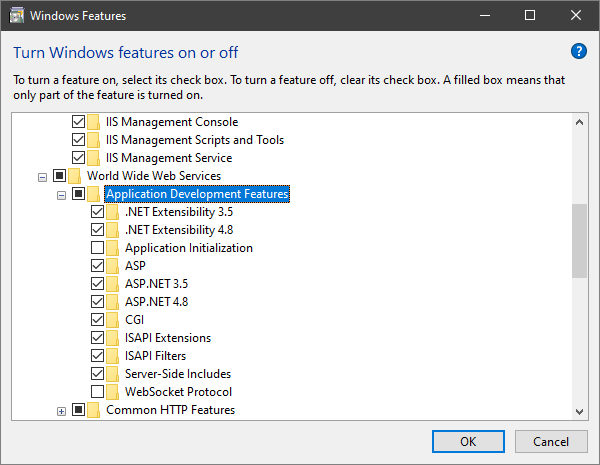The height and width of the screenshot is (465, 600).
Task: Minimize the Windows Features window
Action: click(x=485, y=15)
